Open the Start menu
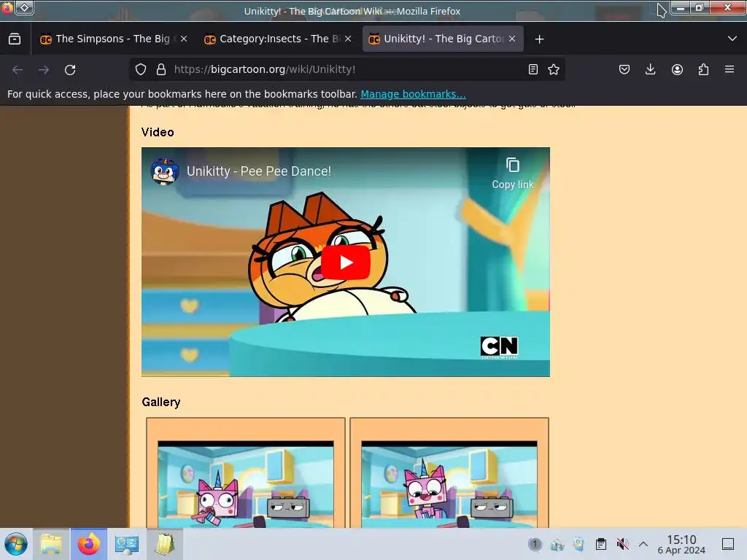Screen dimensions: 747x560 point(16,544)
